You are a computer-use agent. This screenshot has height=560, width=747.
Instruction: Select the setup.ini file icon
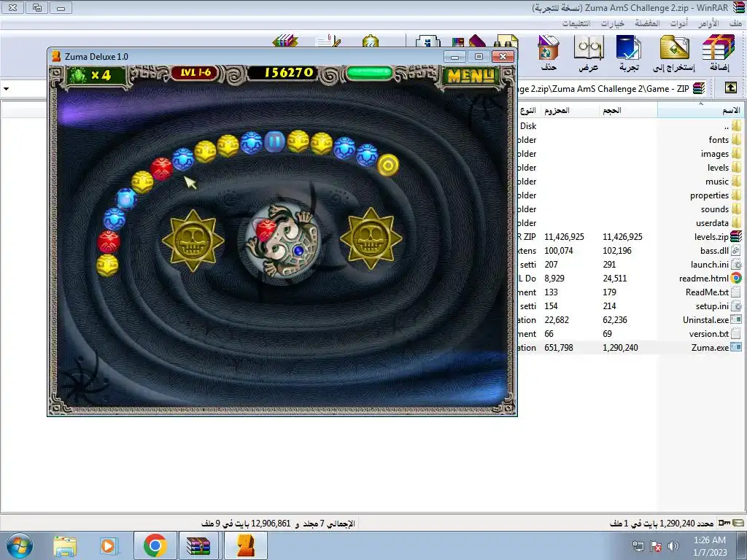coord(737,306)
